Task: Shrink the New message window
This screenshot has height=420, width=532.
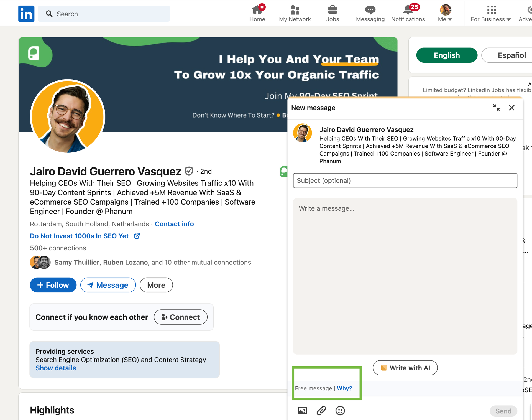Action: pos(497,108)
